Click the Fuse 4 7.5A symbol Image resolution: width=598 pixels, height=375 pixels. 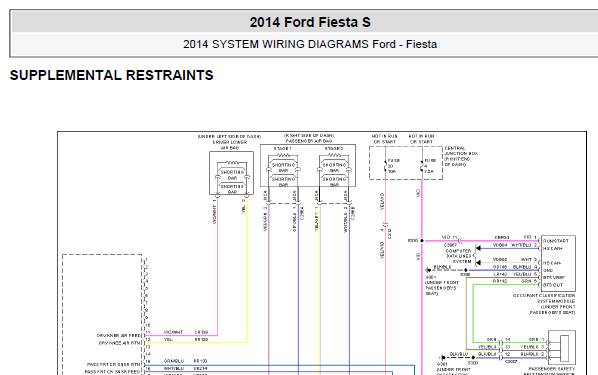coord(422,166)
